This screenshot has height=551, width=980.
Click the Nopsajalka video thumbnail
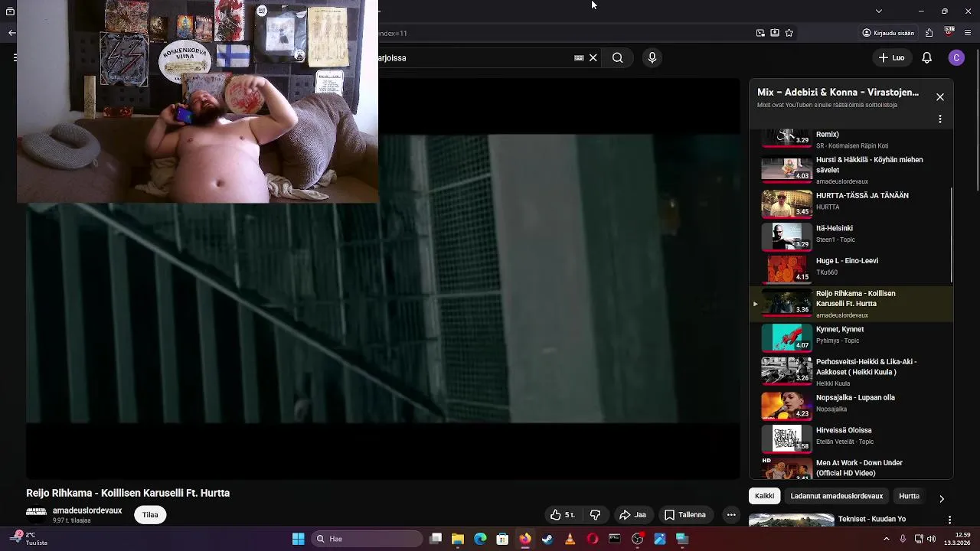pyautogui.click(x=786, y=406)
